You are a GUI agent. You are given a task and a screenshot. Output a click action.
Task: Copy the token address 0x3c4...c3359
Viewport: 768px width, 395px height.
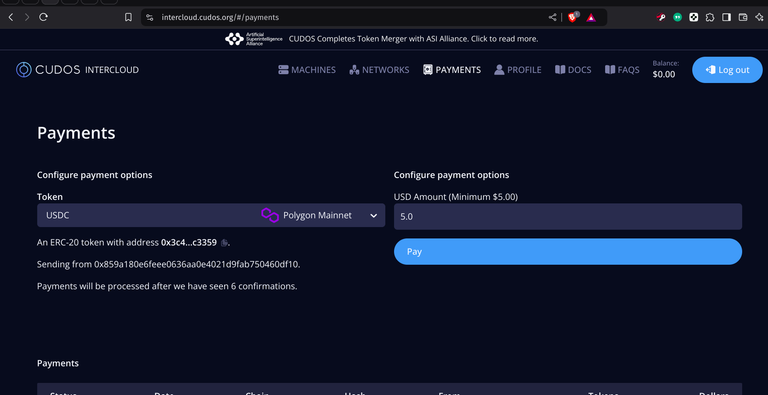pos(224,243)
